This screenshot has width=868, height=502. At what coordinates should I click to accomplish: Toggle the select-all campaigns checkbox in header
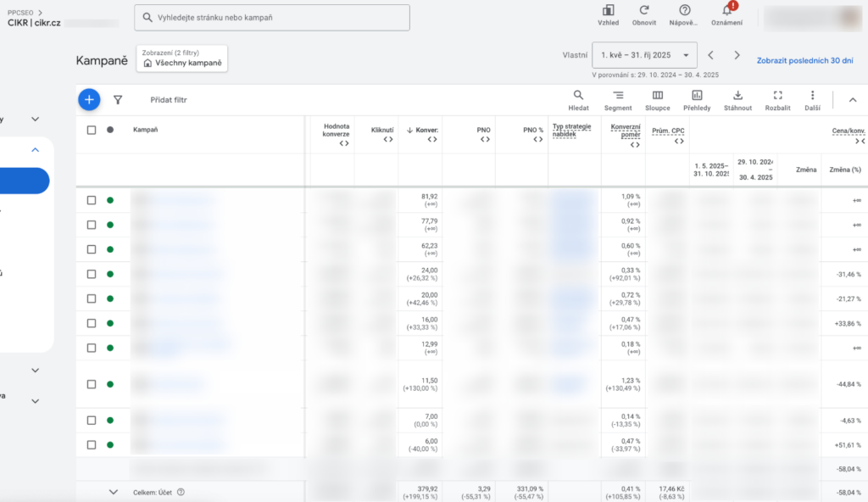point(92,131)
